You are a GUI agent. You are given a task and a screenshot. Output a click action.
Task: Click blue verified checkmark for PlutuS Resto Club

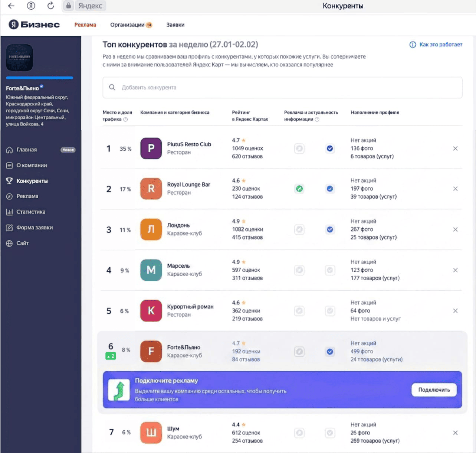click(330, 149)
